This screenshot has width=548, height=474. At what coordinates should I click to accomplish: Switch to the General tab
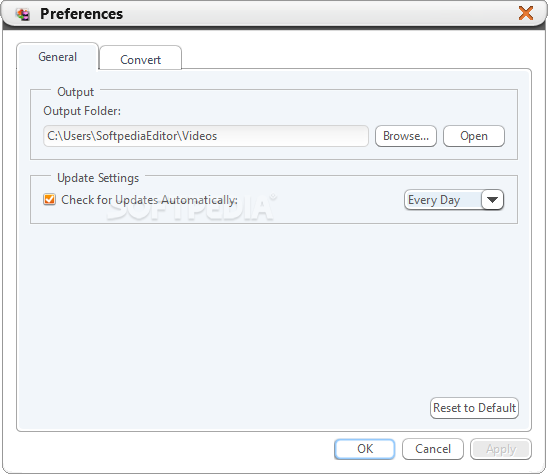pyautogui.click(x=57, y=57)
